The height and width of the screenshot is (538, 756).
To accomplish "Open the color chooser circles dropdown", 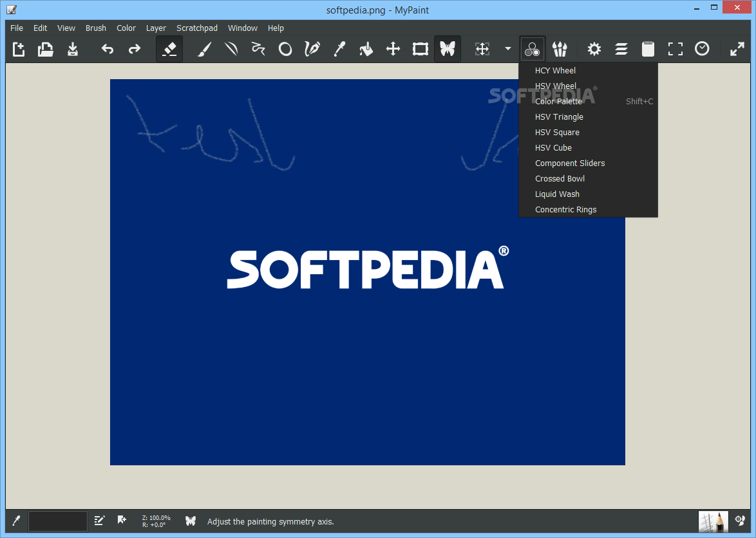I will (x=533, y=49).
